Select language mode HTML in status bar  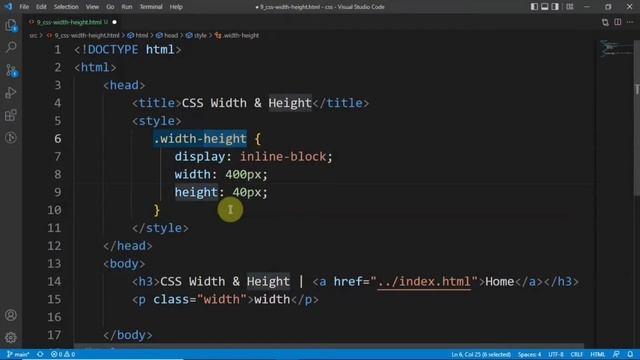(x=598, y=354)
